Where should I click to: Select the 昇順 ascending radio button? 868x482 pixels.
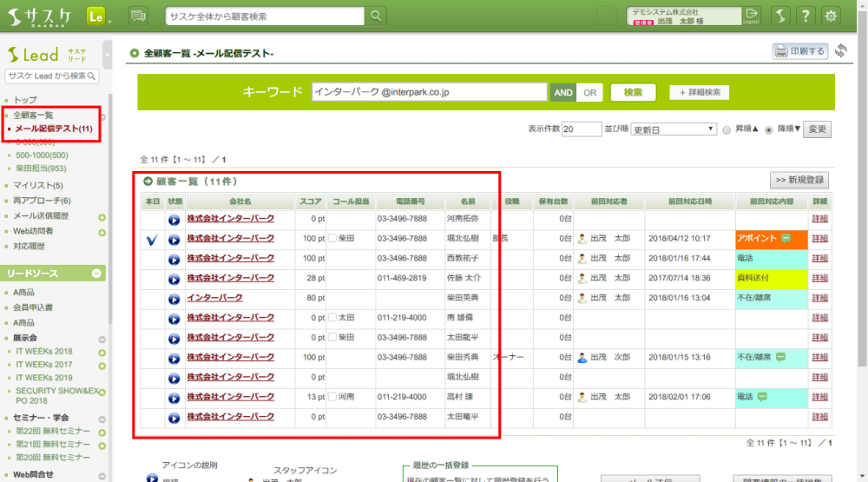[x=726, y=129]
